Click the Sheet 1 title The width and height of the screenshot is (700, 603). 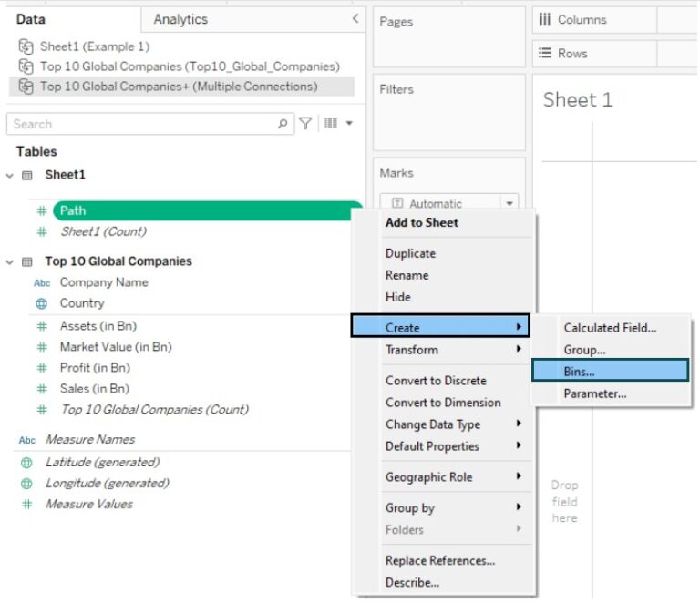coord(578,99)
